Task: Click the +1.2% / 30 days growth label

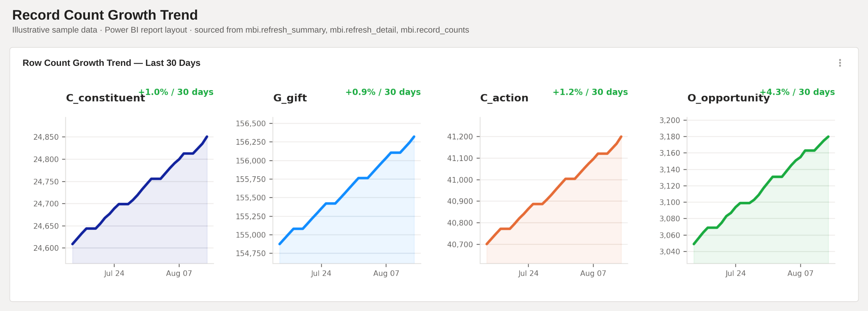Action: [x=590, y=92]
